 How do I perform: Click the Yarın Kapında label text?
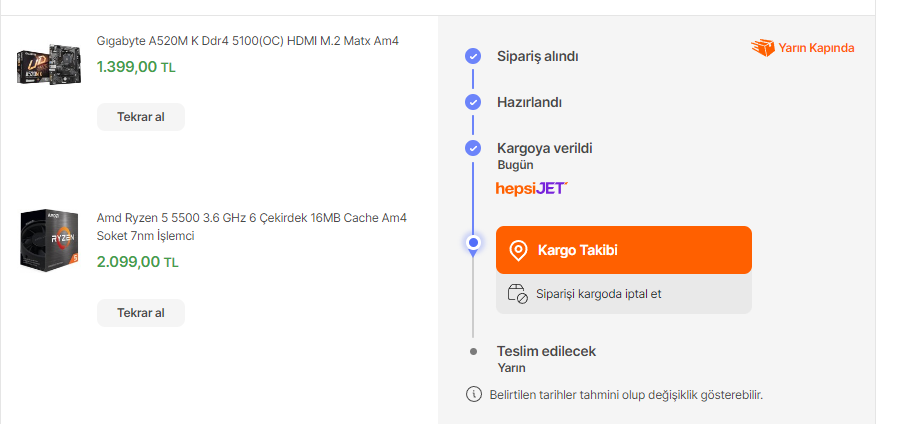(816, 47)
